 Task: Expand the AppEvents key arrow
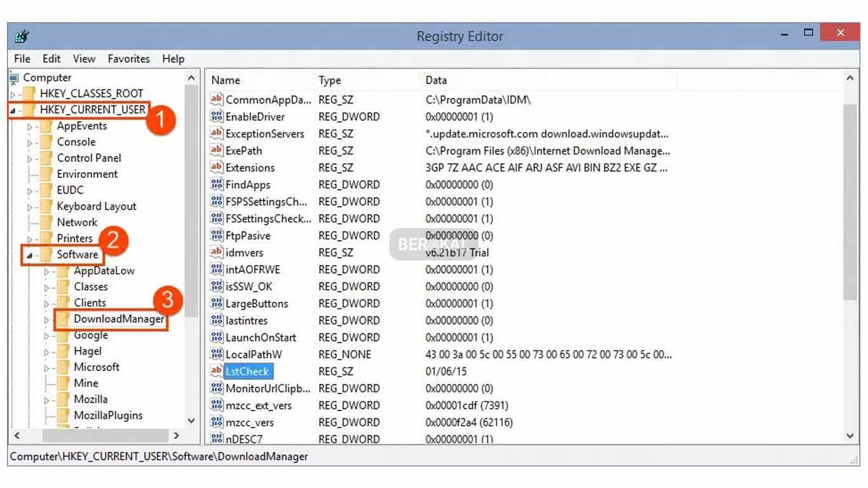pyautogui.click(x=29, y=126)
